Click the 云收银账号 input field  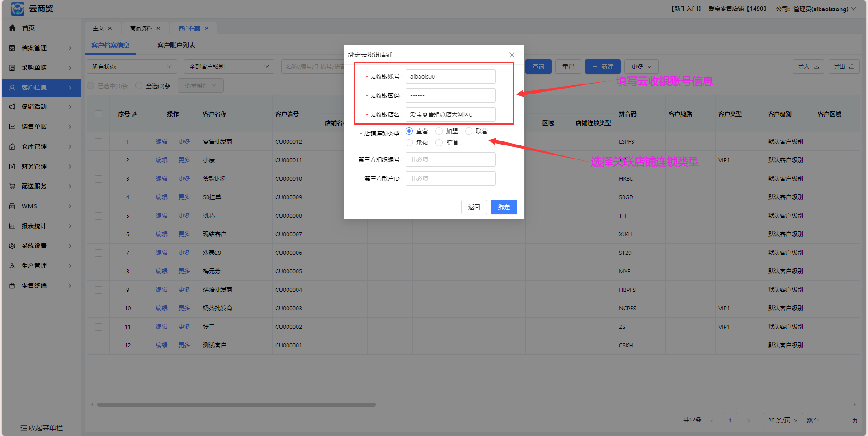(x=451, y=76)
